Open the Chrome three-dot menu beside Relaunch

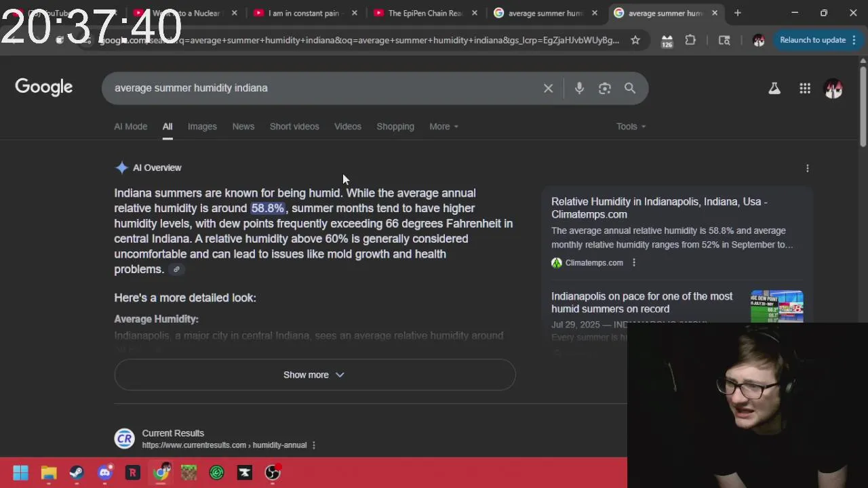[x=854, y=40]
